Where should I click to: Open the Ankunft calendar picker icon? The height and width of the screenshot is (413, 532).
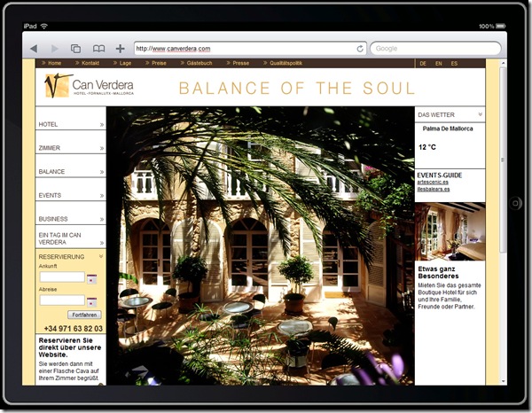click(91, 278)
